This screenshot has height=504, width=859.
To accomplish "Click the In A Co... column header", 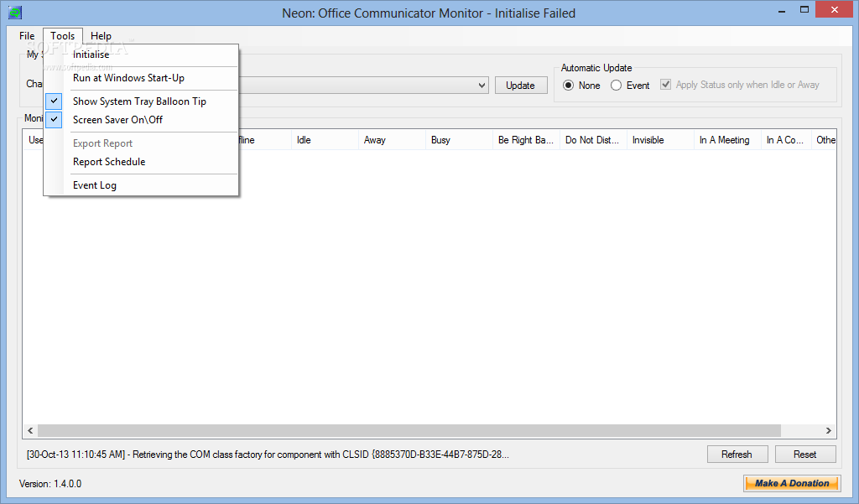I will [785, 140].
